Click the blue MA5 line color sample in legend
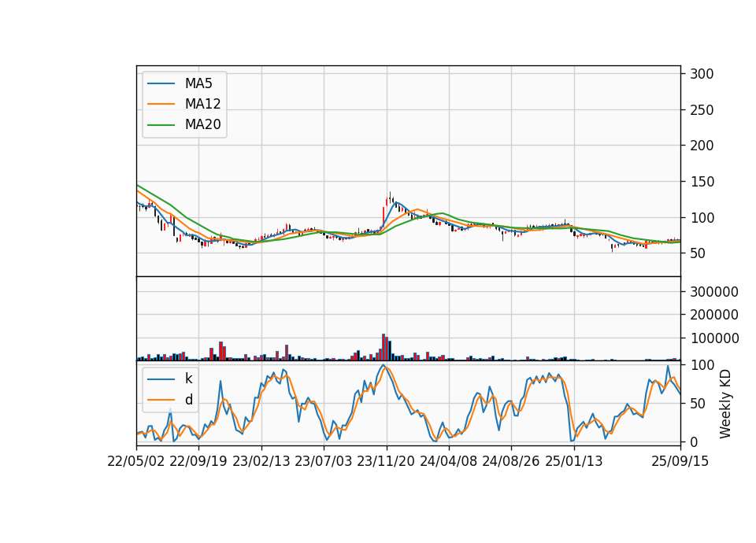 click(x=161, y=83)
